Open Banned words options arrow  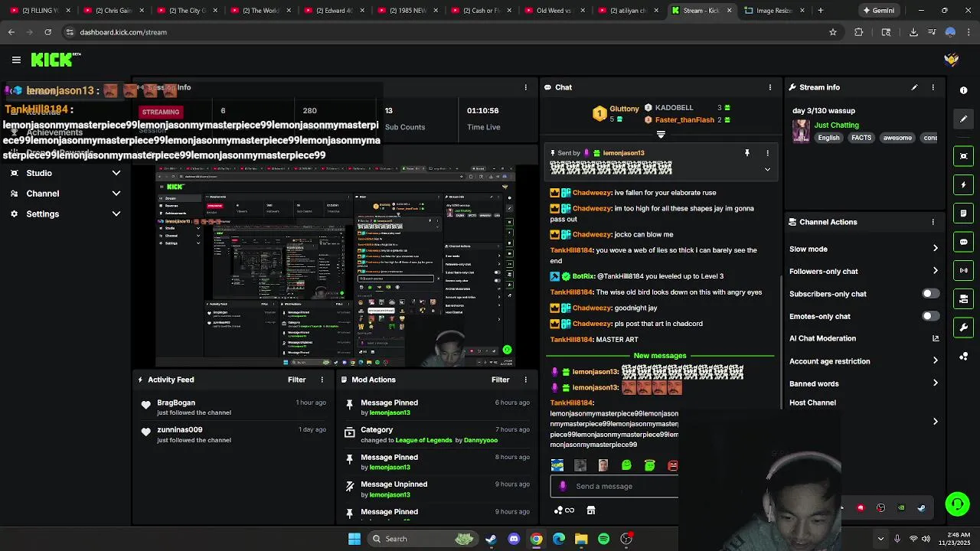point(936,383)
